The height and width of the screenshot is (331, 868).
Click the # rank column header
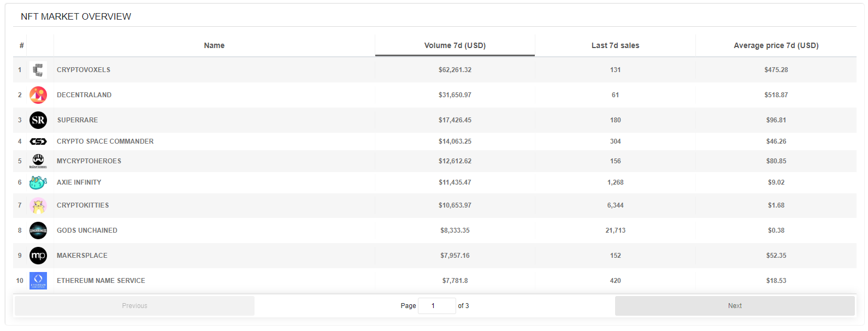tap(21, 45)
